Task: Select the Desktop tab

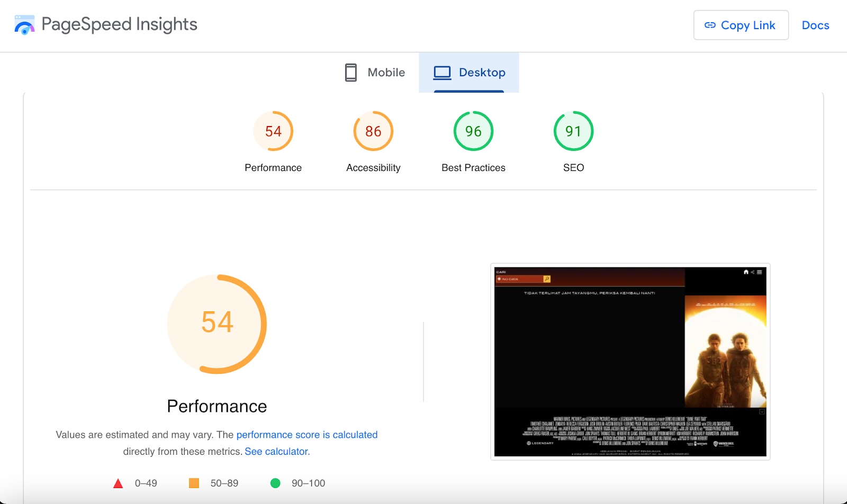Action: (469, 73)
